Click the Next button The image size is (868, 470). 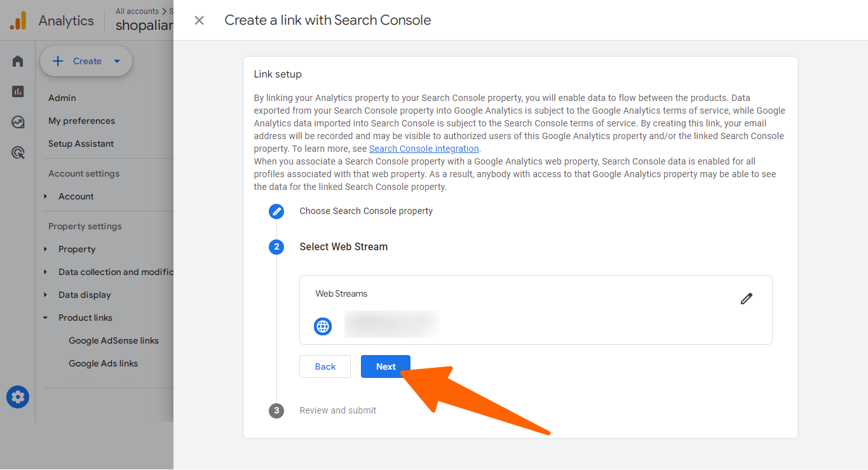(386, 366)
